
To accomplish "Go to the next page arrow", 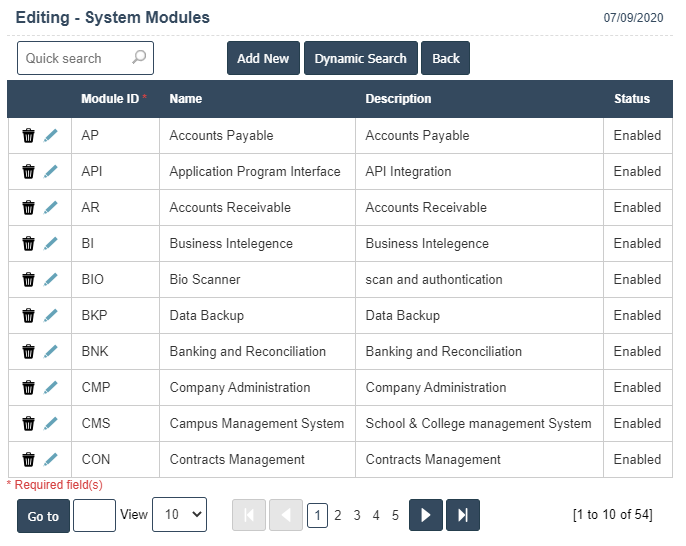I will (x=425, y=515).
